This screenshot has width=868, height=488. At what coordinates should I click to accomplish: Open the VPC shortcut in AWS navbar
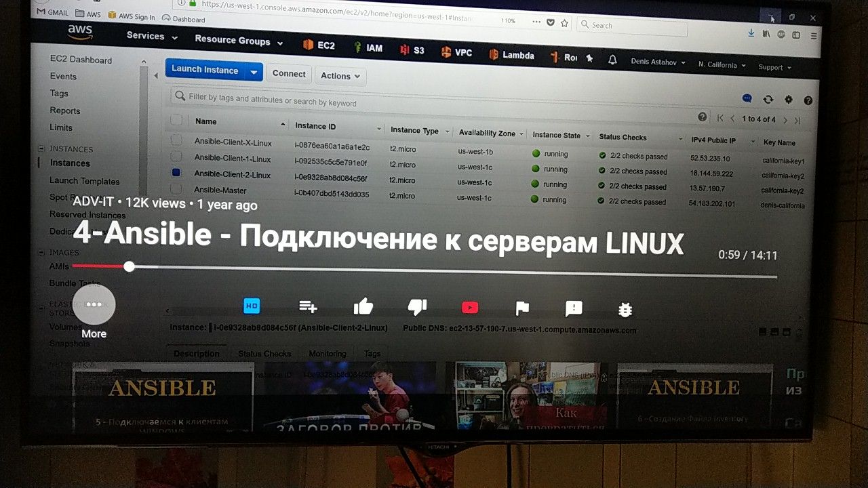point(456,52)
